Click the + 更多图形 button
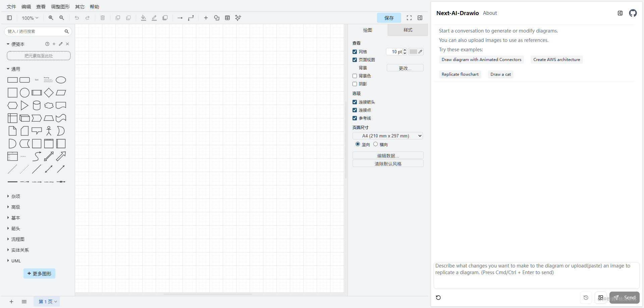The image size is (644, 308). click(x=39, y=274)
